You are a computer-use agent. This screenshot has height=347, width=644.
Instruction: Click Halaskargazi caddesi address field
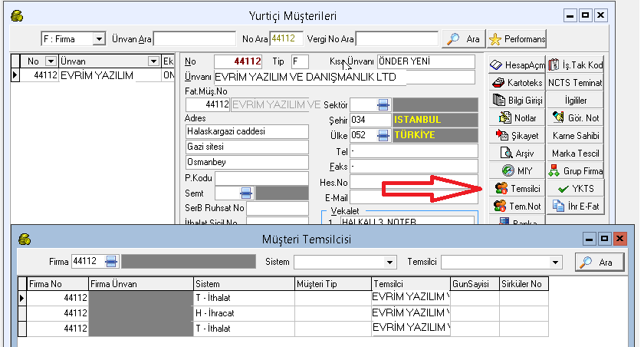tap(247, 131)
